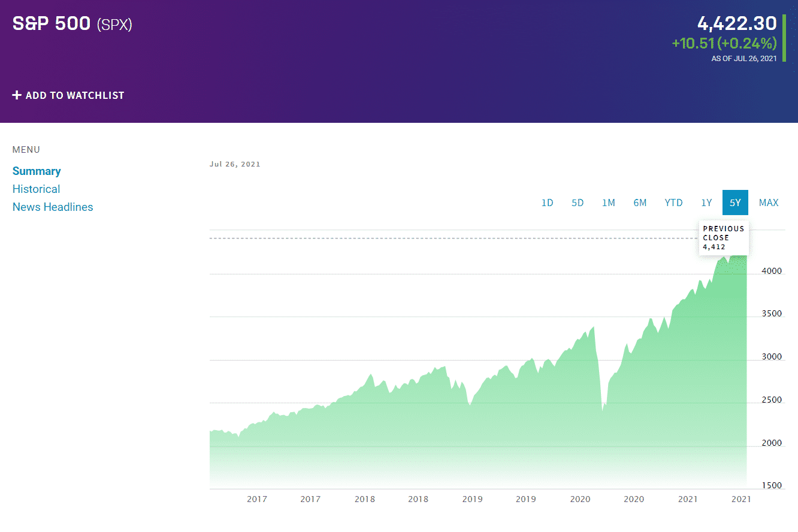Image resolution: width=798 pixels, height=532 pixels.
Task: Open the News Headlines menu link
Action: pos(53,207)
